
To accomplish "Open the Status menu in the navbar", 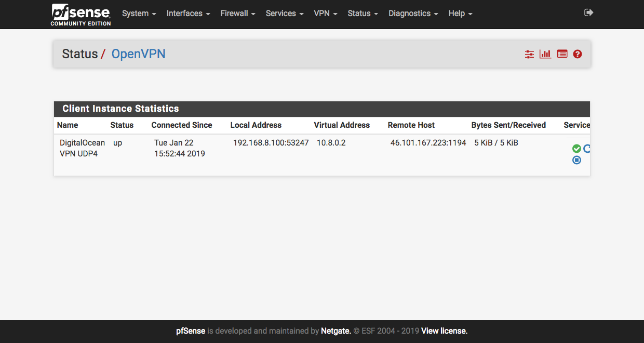I will pyautogui.click(x=363, y=14).
